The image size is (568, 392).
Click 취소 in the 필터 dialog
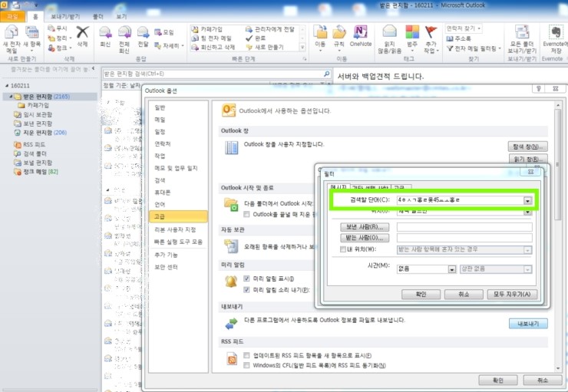464,295
